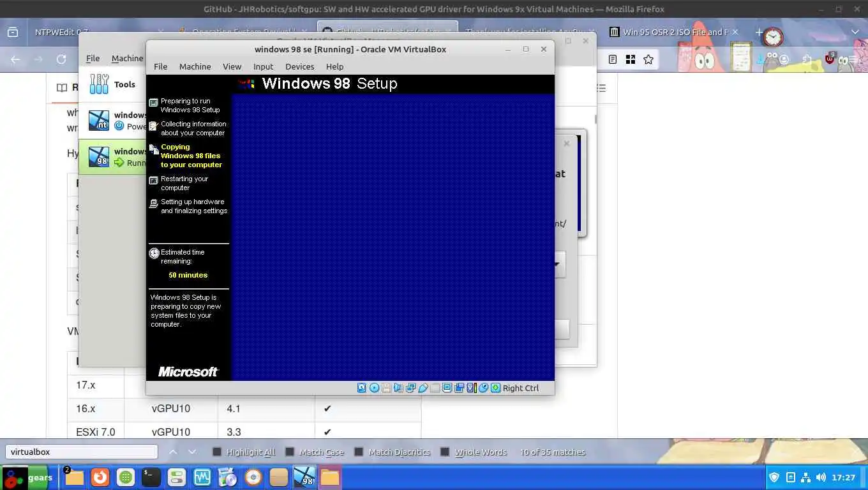The image size is (868, 490).
Task: Open Reader View in Firefox address bar
Action: click(613, 59)
